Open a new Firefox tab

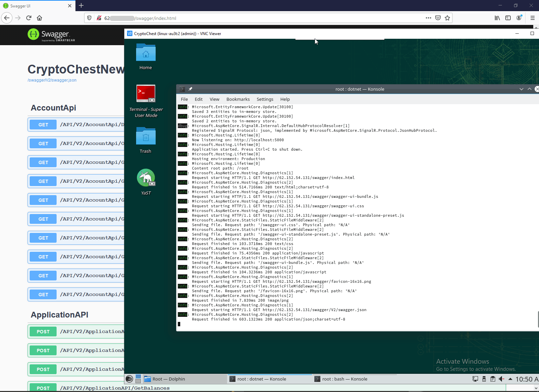tap(81, 5)
